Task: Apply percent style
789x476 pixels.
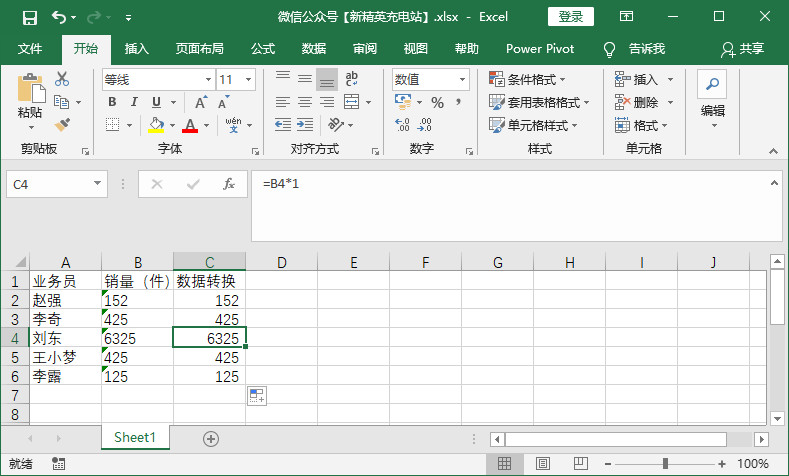Action: coord(437,103)
